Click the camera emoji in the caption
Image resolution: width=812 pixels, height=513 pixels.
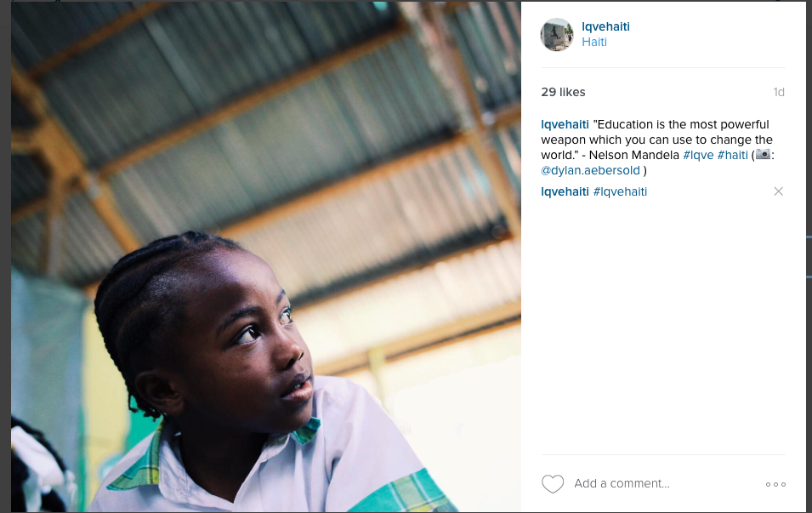[763, 155]
